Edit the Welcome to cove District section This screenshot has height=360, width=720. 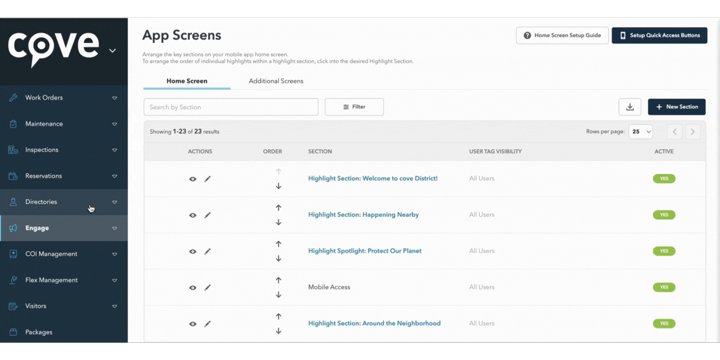pos(207,179)
